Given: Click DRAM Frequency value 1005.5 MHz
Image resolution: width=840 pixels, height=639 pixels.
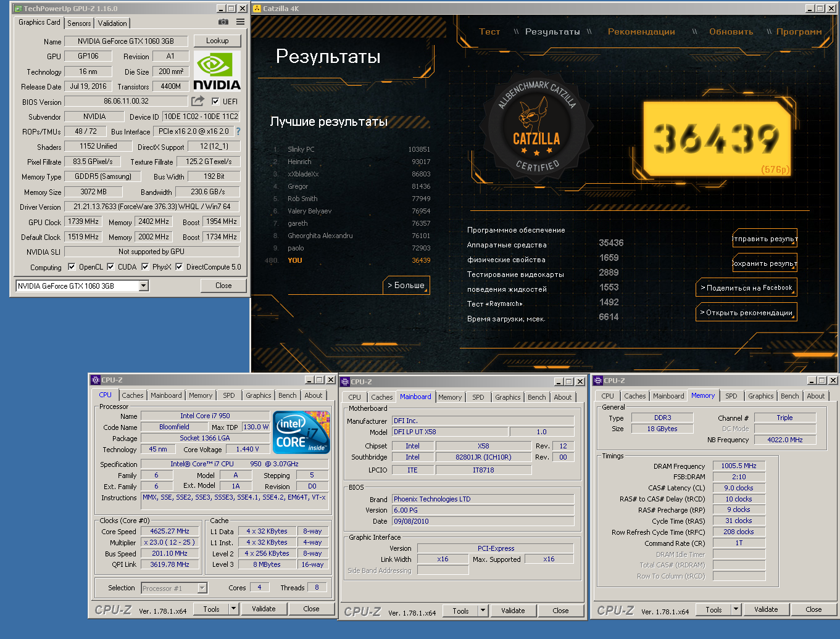Looking at the screenshot, I should pos(739,466).
